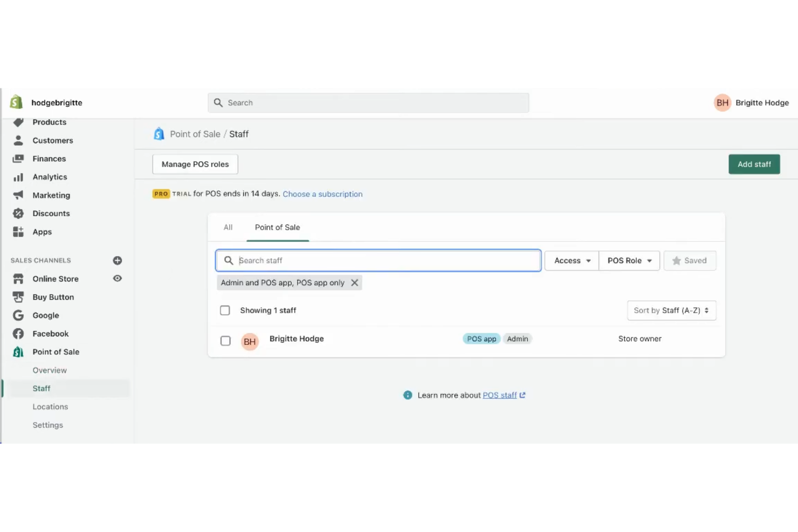The image size is (798, 532).
Task: Click the PRO trial badge
Action: [161, 194]
